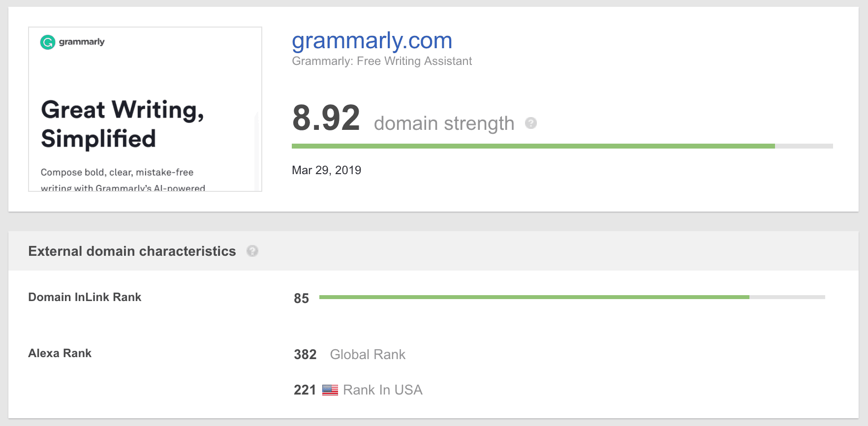Click the Global Rank text

pos(368,355)
